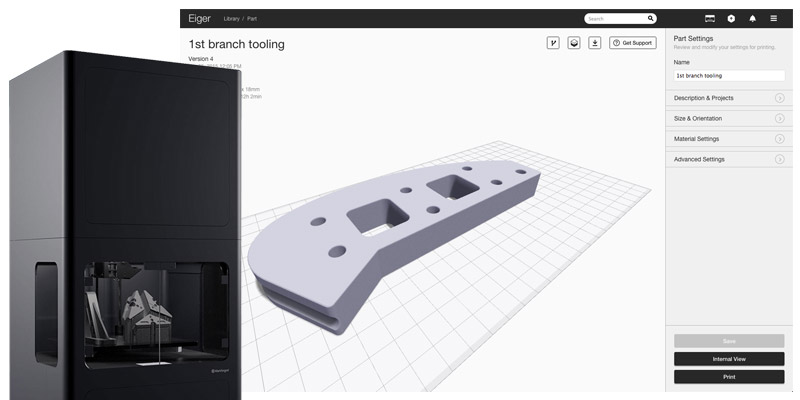Click the download part icon
Image resolution: width=800 pixels, height=400 pixels.
click(595, 43)
